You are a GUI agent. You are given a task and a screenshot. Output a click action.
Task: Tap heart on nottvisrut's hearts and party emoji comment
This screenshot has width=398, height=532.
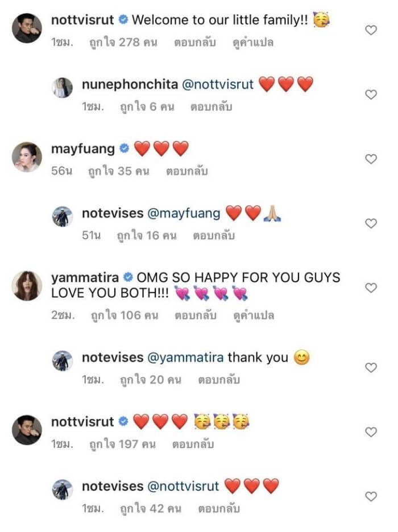[x=371, y=432]
